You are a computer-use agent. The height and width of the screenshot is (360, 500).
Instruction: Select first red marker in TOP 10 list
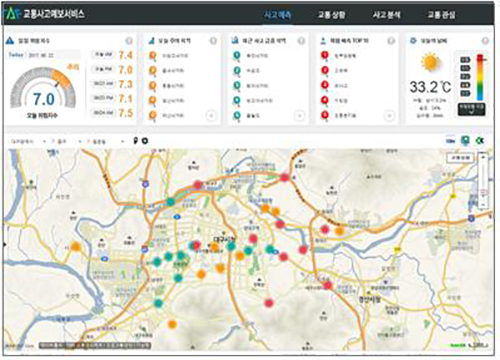pos(324,56)
